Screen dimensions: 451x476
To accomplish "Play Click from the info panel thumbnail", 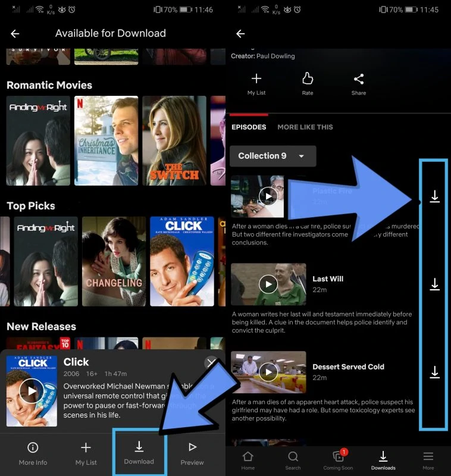I will click(32, 391).
